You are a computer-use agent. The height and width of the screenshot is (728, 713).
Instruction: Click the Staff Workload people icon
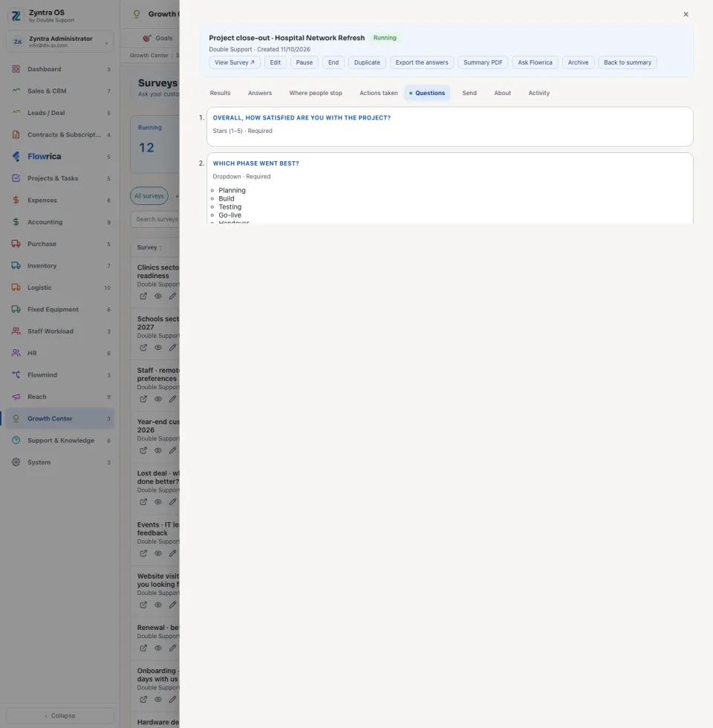click(16, 331)
